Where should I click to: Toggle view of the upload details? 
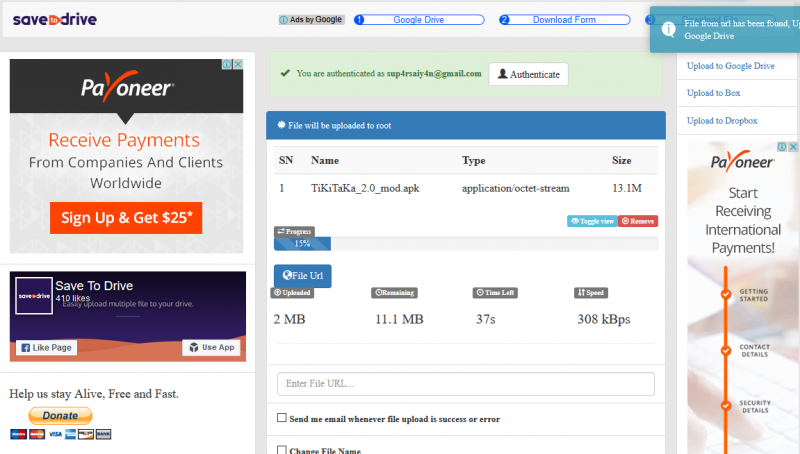592,221
